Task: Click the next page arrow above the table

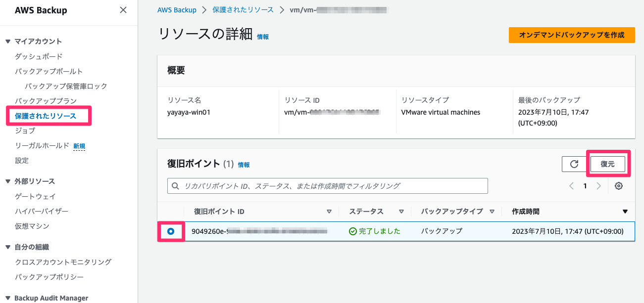Action: [x=598, y=185]
